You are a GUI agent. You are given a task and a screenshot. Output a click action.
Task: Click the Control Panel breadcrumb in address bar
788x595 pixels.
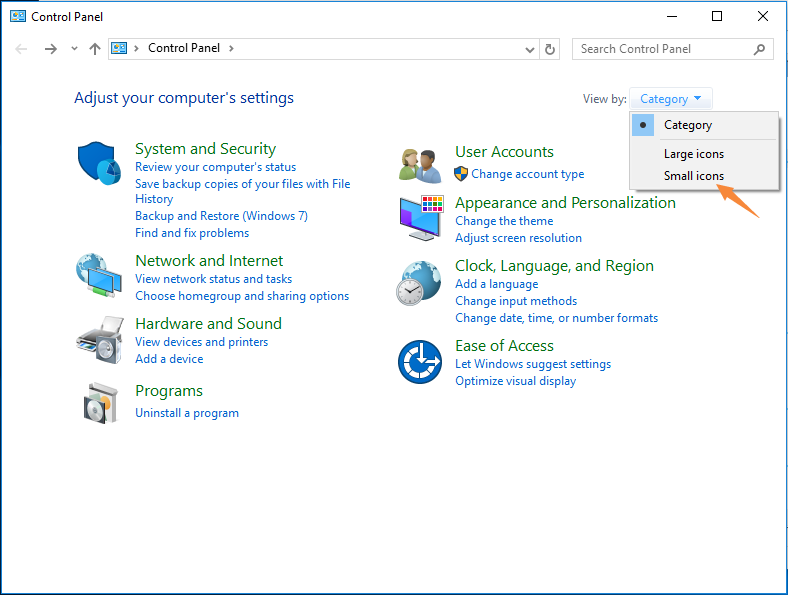pyautogui.click(x=184, y=48)
